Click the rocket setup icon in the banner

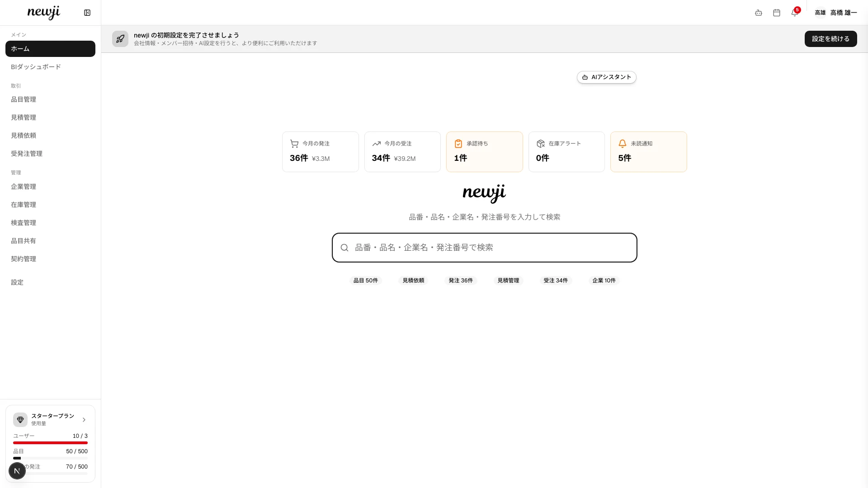(120, 39)
